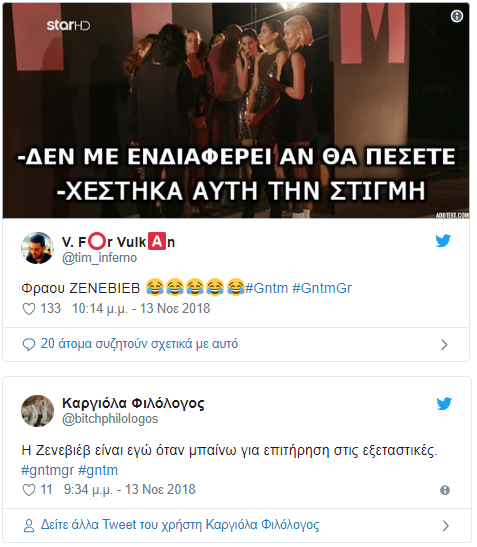Click the Καργιόλα Φιλόλογος avatar picture

click(37, 411)
